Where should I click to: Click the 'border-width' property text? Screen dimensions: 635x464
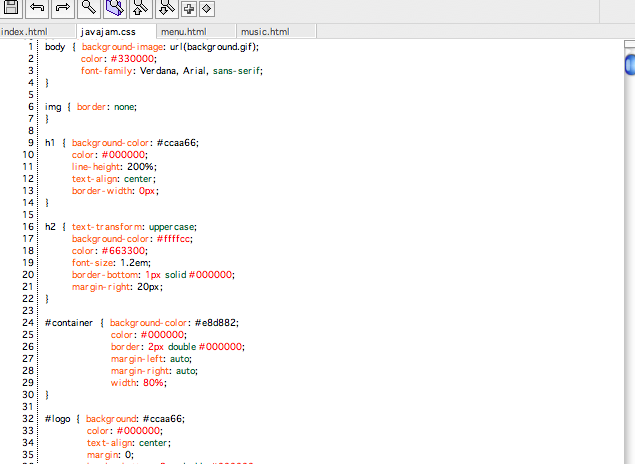[102, 191]
